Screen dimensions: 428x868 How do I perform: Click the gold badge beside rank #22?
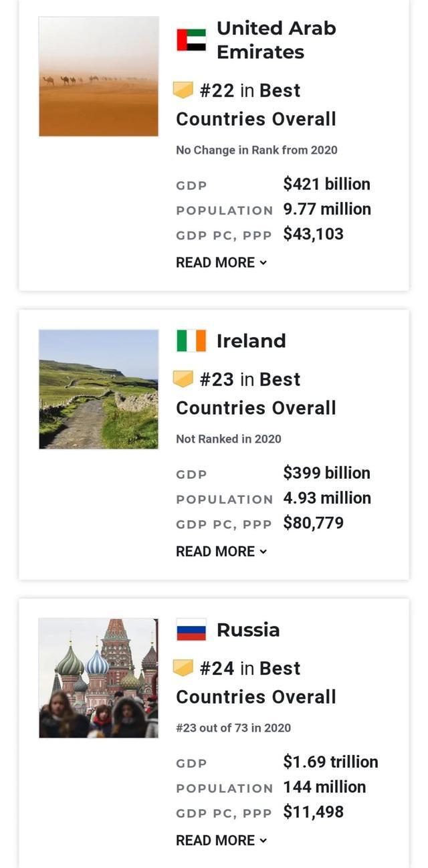tap(183, 90)
